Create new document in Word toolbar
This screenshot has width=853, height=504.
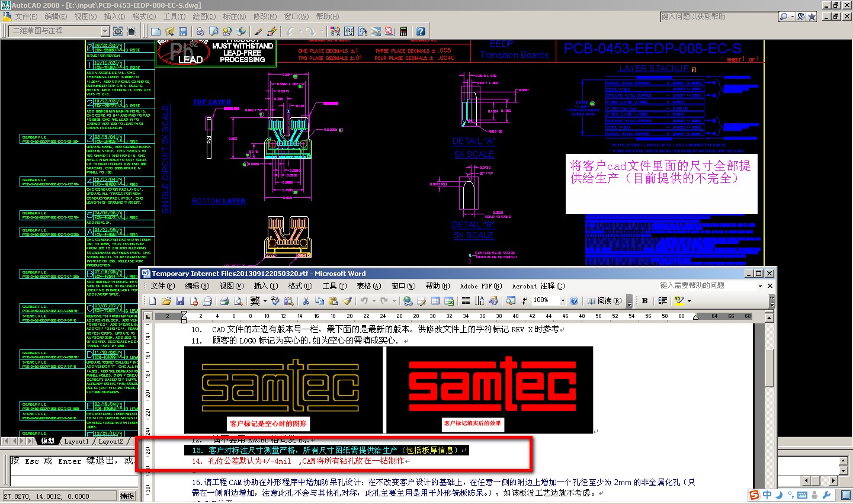click(x=152, y=301)
